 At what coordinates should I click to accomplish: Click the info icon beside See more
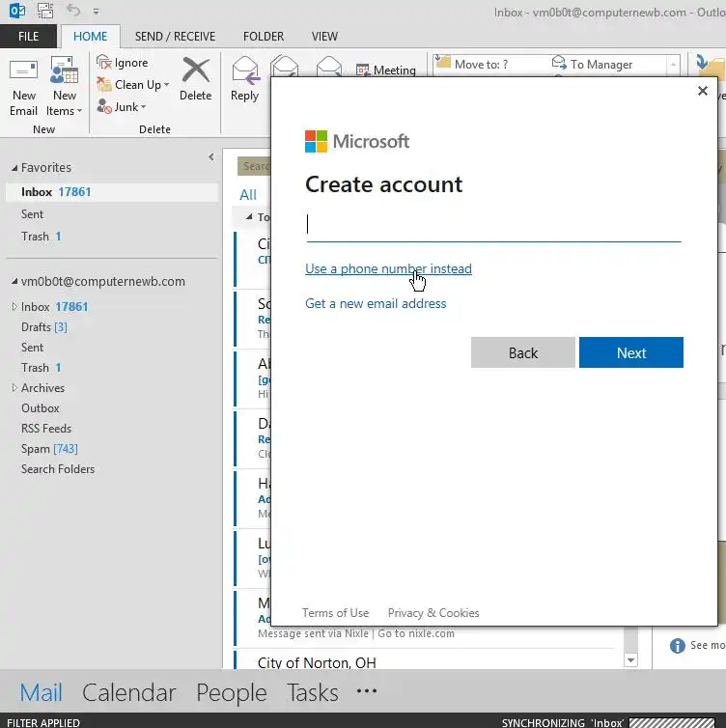678,645
